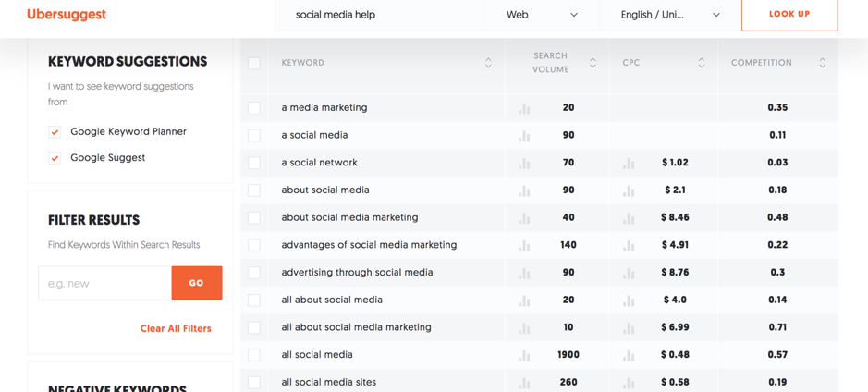868x392 pixels.
Task: Uncheck Google Keyword Planner checkbox
Action: (55, 132)
